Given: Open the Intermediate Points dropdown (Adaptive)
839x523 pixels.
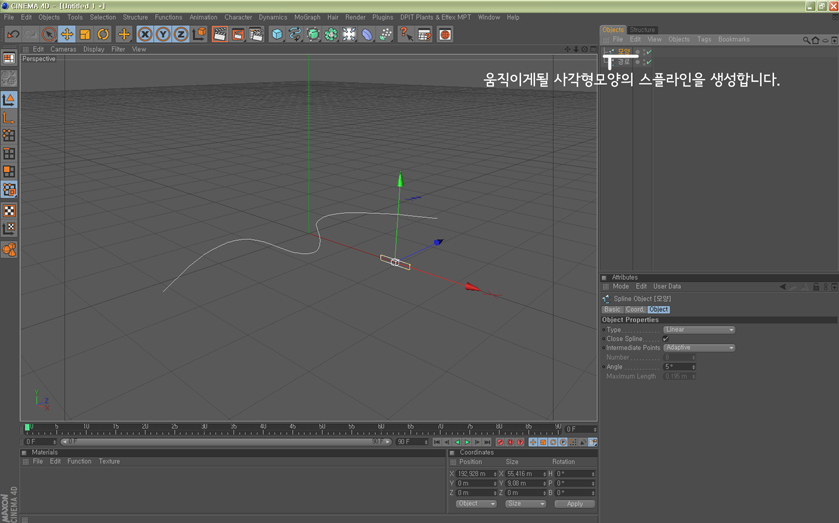Looking at the screenshot, I should tap(699, 348).
